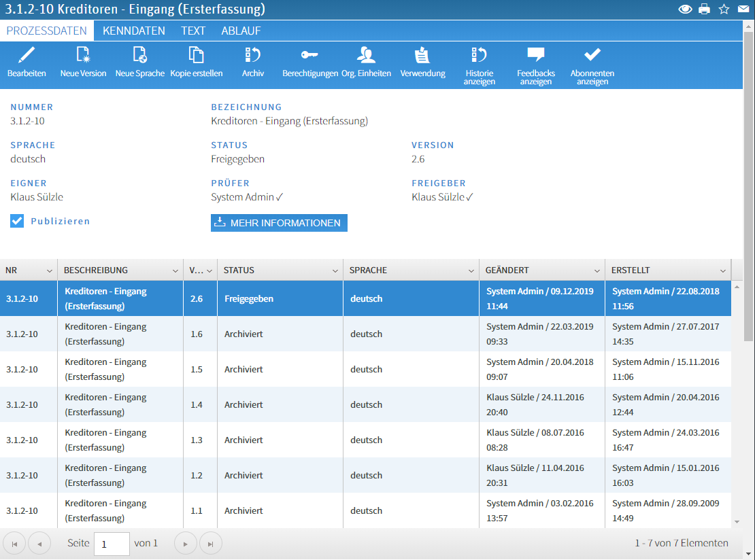Click the MEHR INFORMATIONEN button
Screen dimensions: 755x560
coord(279,223)
